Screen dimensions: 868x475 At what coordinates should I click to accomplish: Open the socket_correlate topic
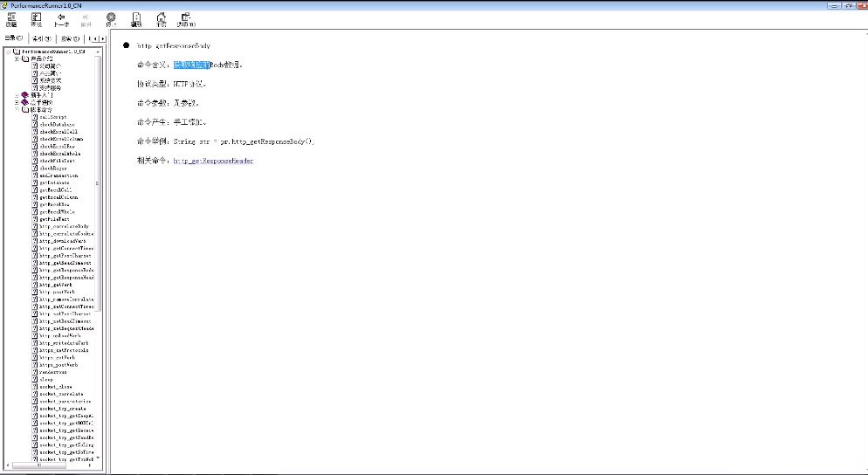point(61,394)
